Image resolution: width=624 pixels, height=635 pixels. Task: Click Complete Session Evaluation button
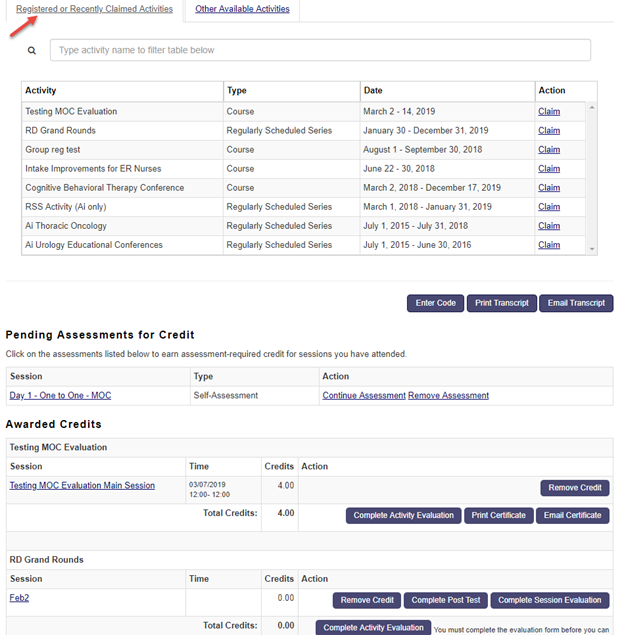point(550,600)
